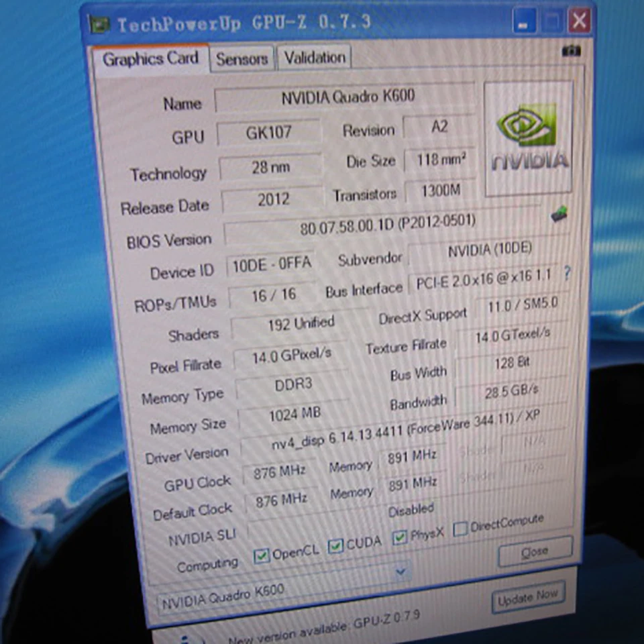Open the Validation tab
644x644 pixels.
[315, 58]
